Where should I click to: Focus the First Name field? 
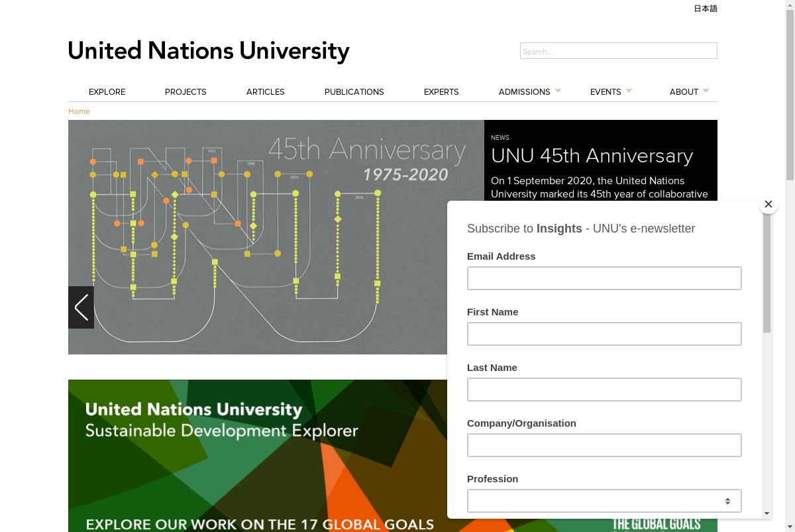[604, 334]
